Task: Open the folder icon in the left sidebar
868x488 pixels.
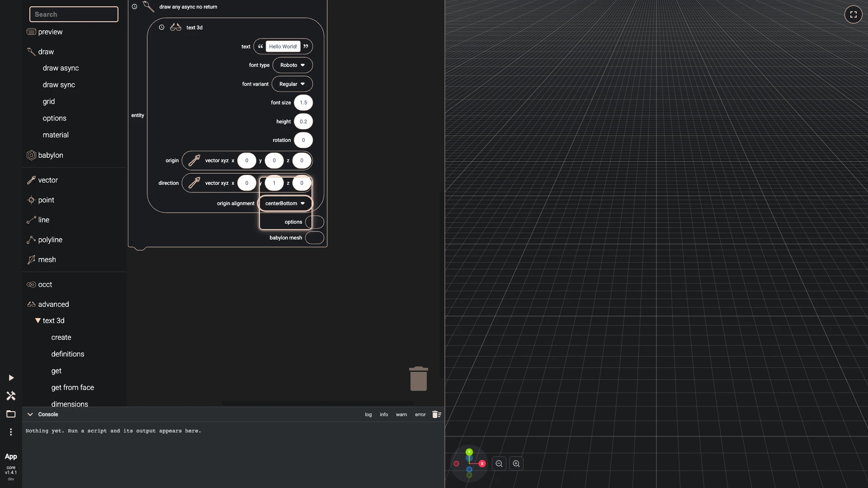Action: [x=11, y=414]
